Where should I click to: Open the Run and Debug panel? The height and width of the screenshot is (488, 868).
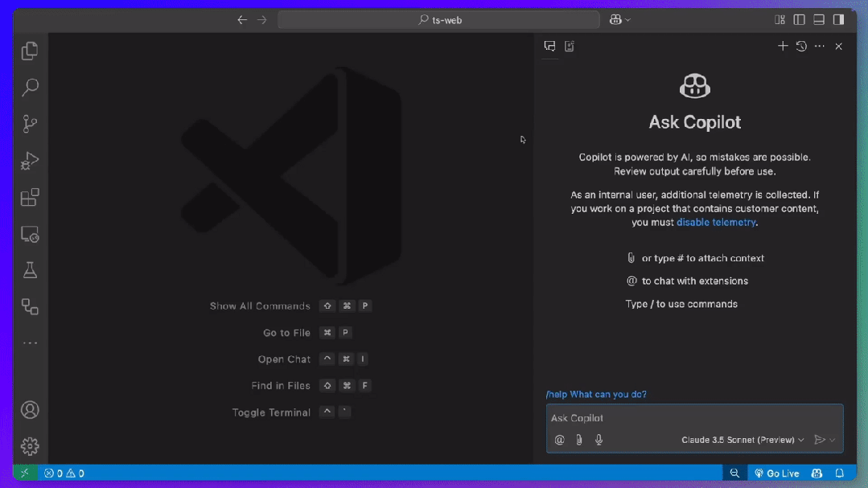click(x=30, y=160)
